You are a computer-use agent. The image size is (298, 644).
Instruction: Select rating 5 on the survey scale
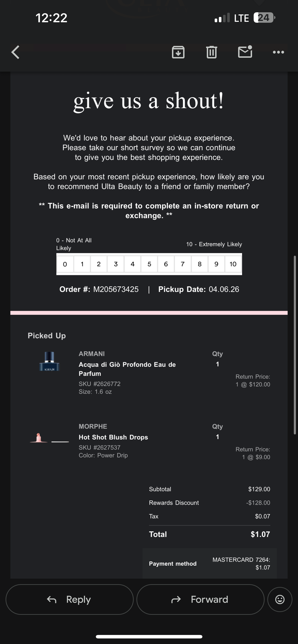tap(149, 264)
